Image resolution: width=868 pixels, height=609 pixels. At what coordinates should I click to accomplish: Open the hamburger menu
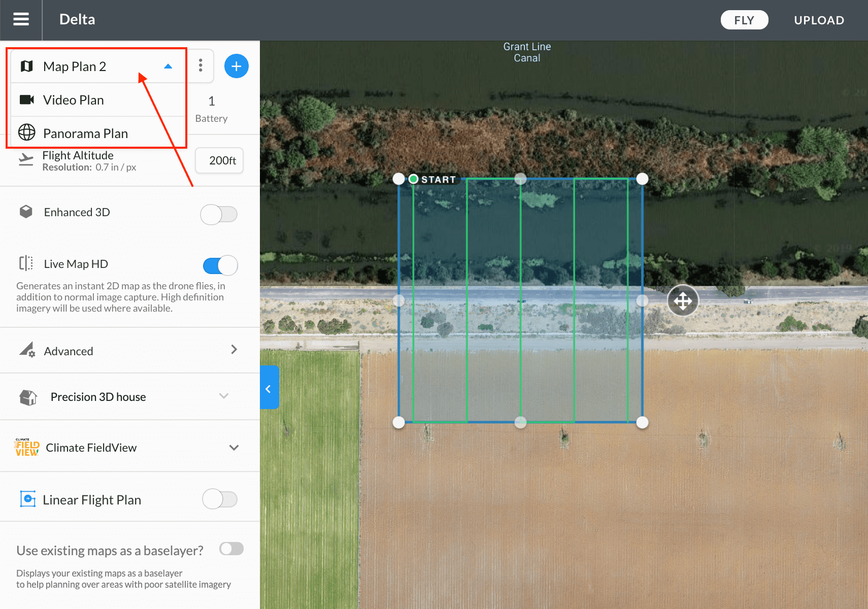pos(21,20)
